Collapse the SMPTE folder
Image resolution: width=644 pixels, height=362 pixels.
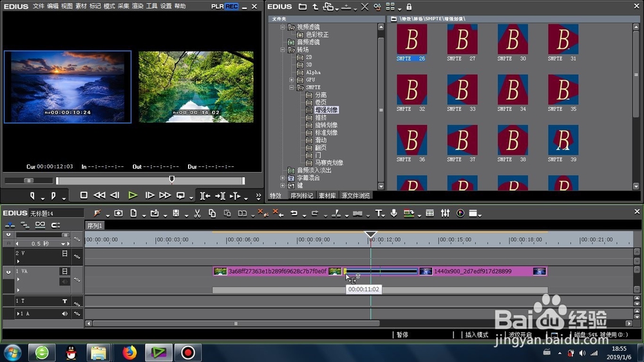292,88
